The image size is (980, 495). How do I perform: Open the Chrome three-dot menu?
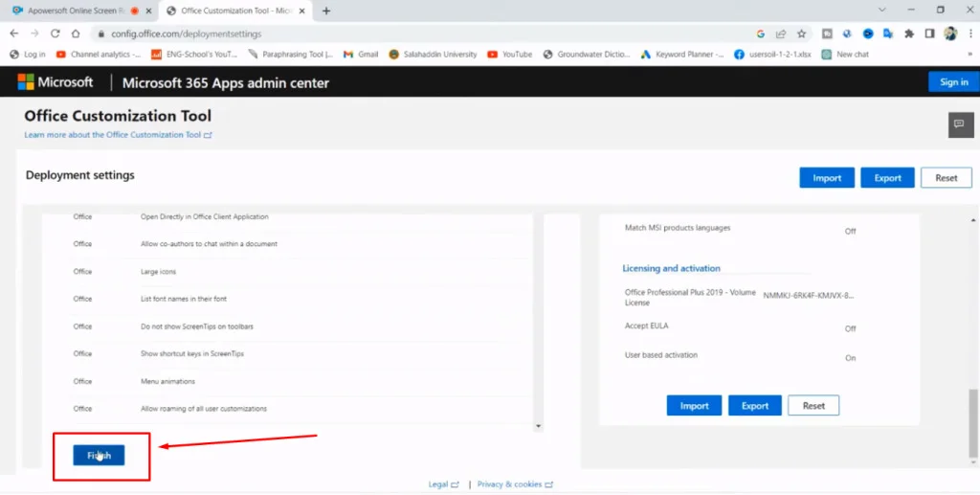point(970,34)
